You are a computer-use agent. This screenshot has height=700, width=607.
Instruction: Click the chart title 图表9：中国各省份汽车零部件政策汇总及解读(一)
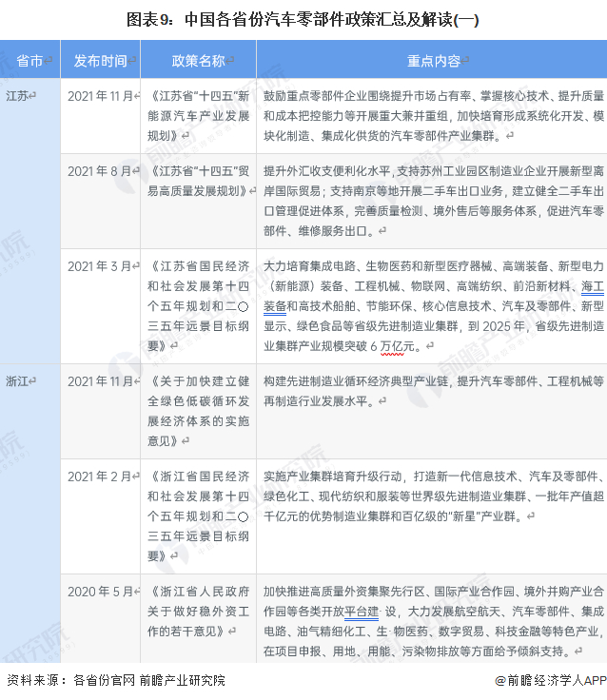(x=303, y=20)
